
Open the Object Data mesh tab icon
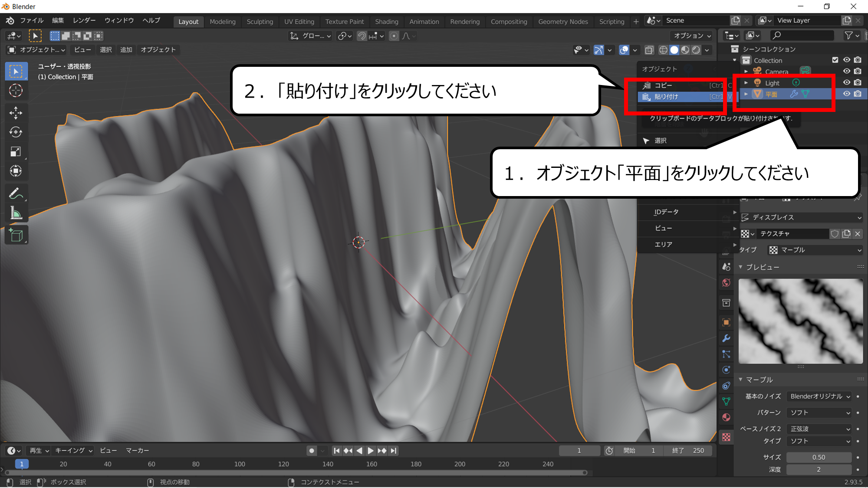[x=726, y=402]
